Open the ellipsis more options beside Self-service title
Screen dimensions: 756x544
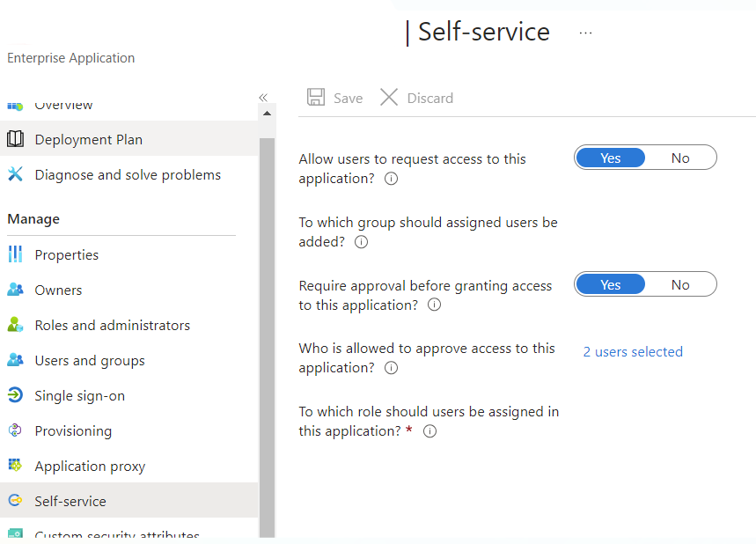[585, 33]
